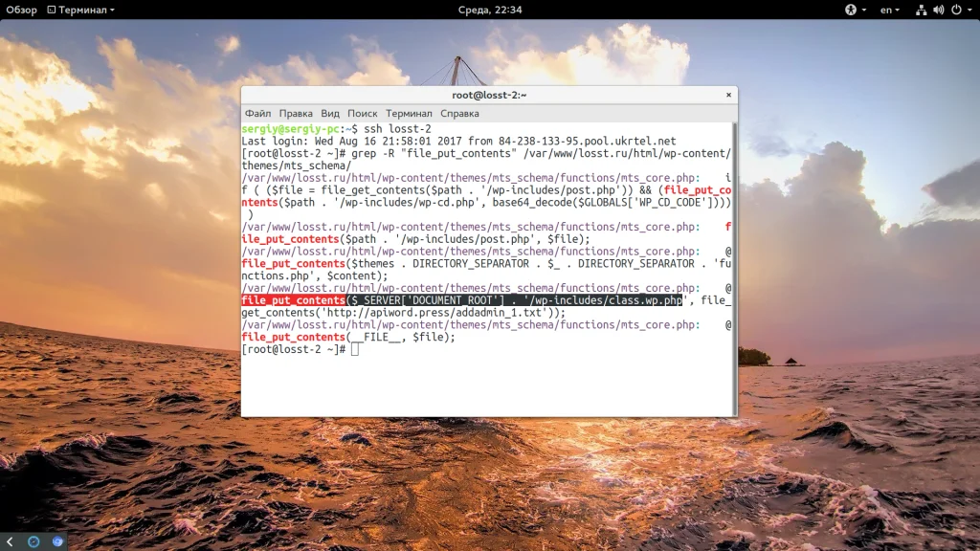980x551 pixels.
Task: Open the Правка menu
Action: (296, 114)
